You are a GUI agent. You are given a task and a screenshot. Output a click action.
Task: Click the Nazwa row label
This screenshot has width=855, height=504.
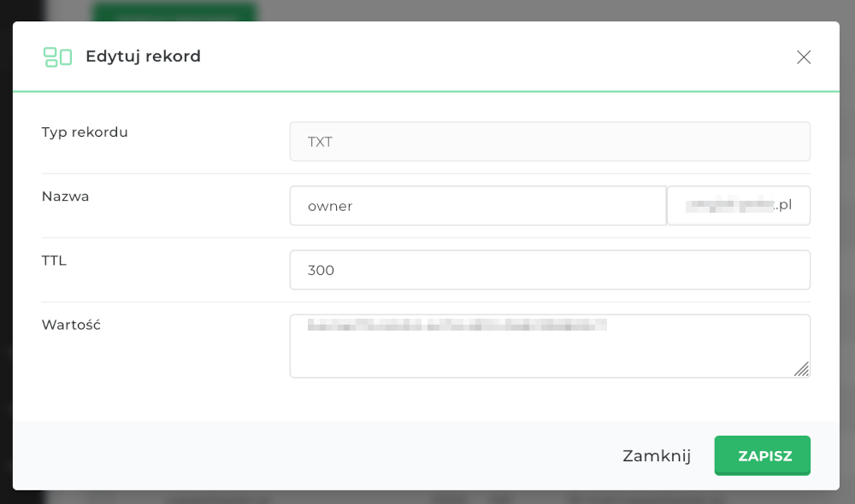click(65, 196)
